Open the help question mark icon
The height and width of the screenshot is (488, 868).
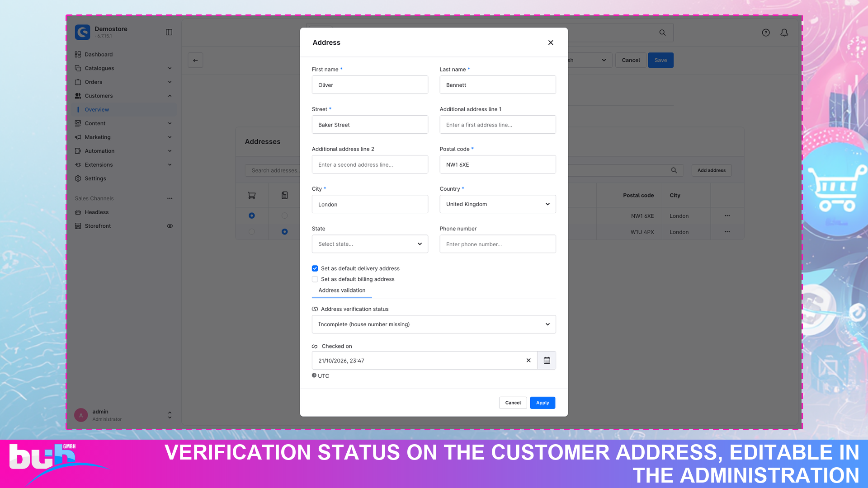pyautogui.click(x=766, y=33)
